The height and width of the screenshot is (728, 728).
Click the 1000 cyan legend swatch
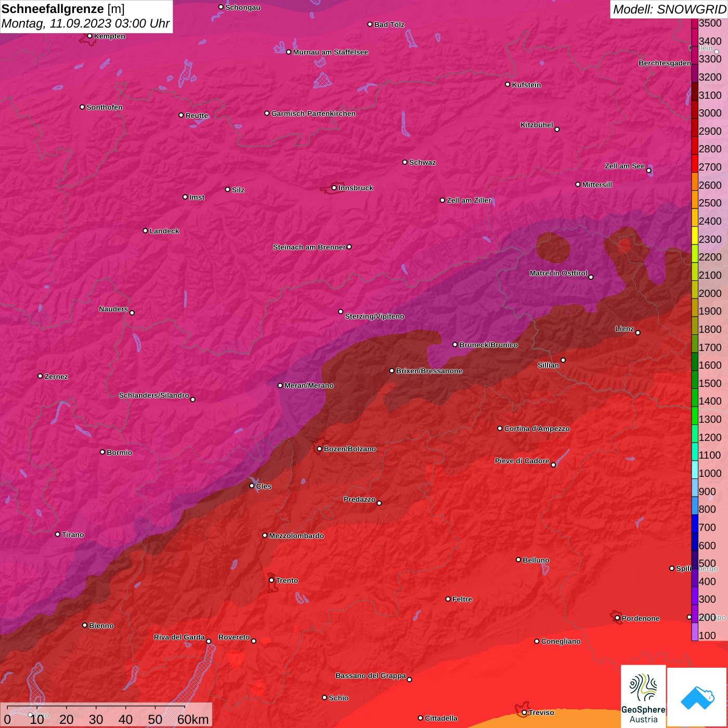[695, 469]
